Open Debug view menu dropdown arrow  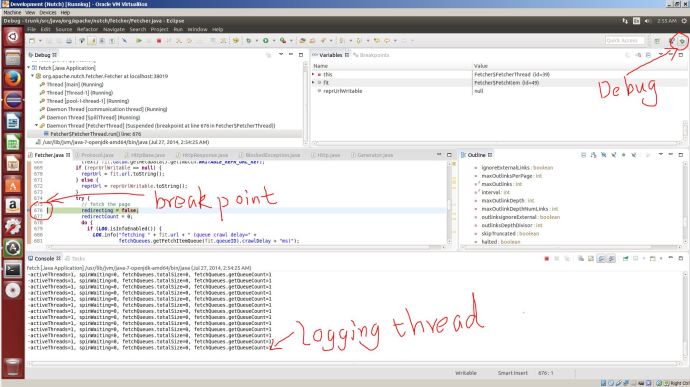tap(281, 55)
